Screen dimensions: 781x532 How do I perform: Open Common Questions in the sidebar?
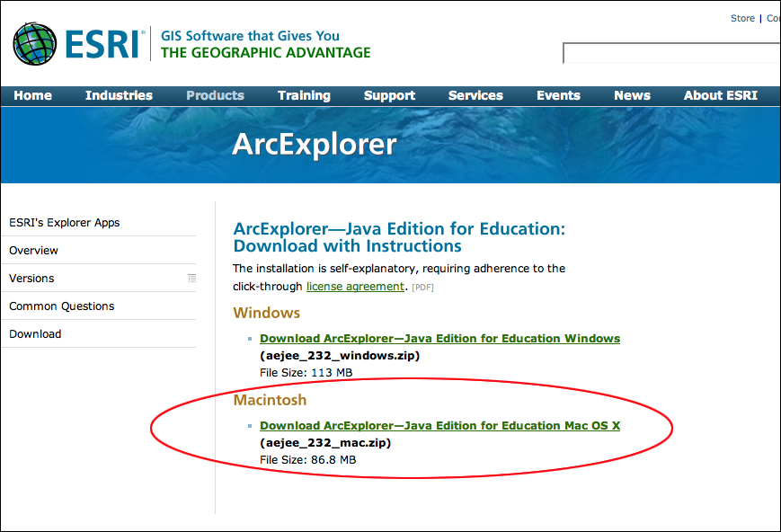click(x=62, y=306)
